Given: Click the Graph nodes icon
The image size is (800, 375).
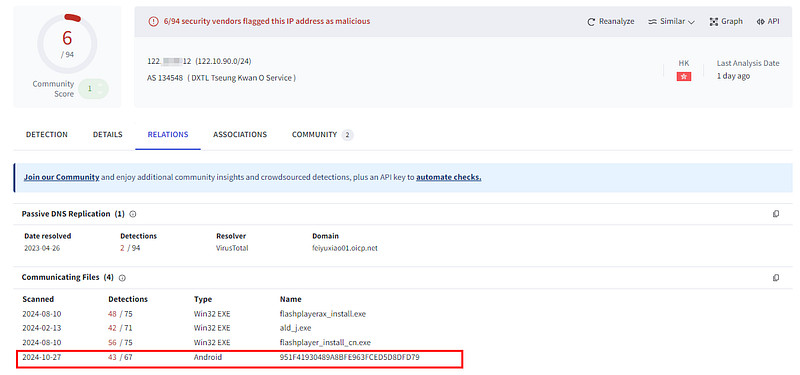Looking at the screenshot, I should [x=714, y=22].
